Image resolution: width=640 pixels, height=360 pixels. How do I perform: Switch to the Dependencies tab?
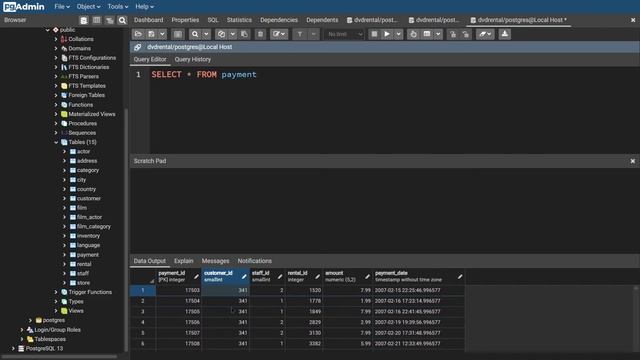[x=279, y=20]
